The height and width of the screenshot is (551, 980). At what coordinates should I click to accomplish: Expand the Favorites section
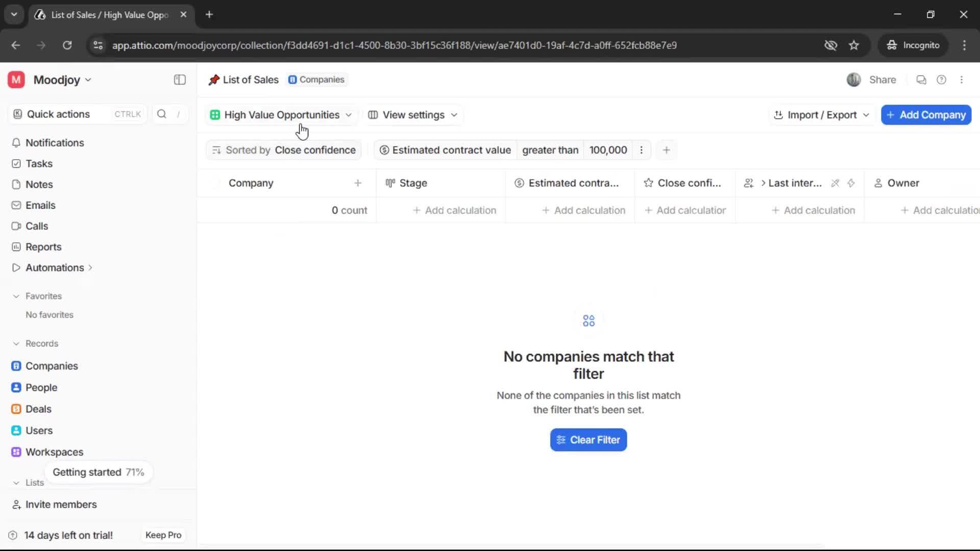click(x=16, y=296)
